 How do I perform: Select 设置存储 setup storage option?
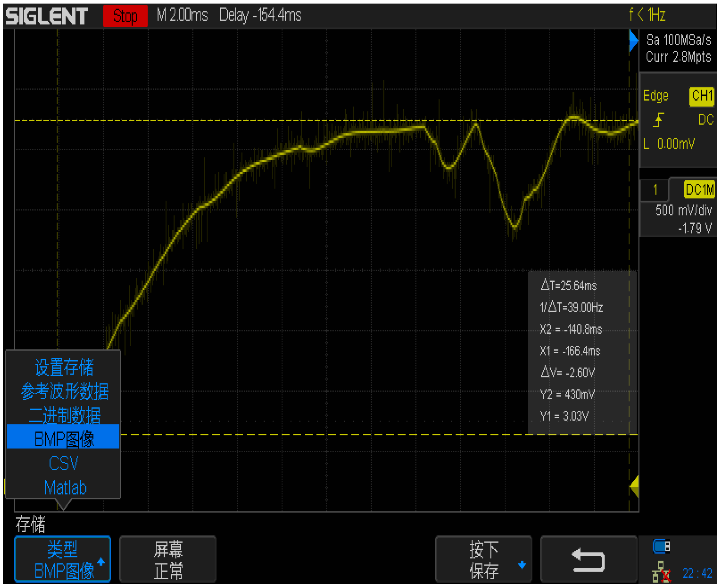(x=64, y=367)
